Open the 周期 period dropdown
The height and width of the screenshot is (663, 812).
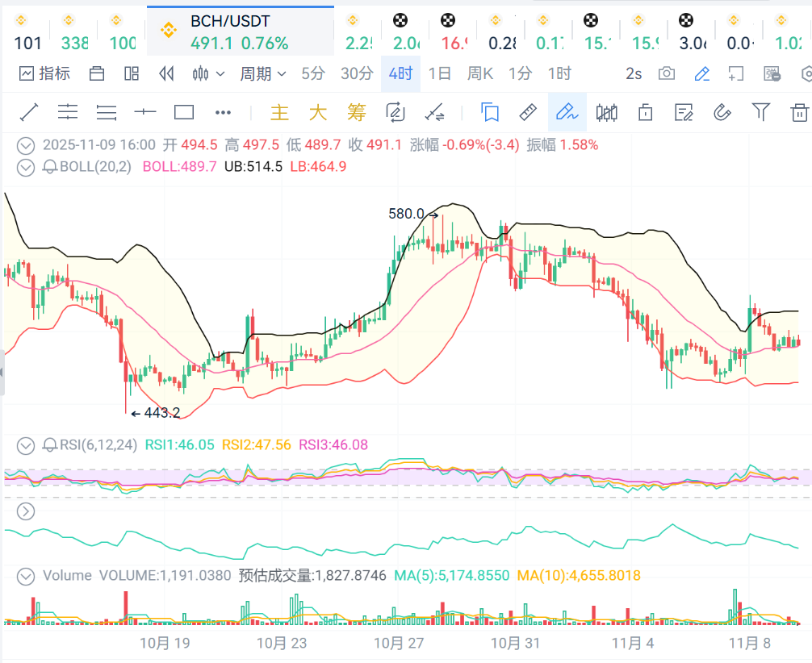coord(262,73)
